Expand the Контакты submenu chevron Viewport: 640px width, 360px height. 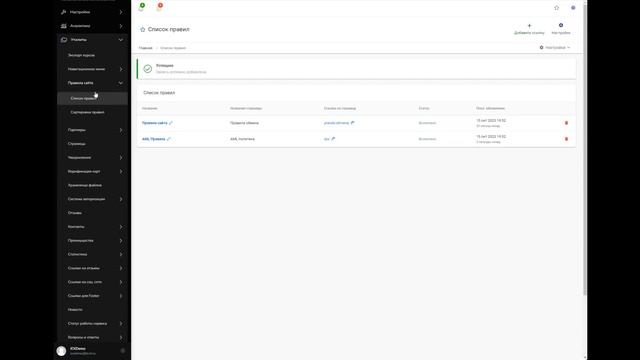[121, 227]
